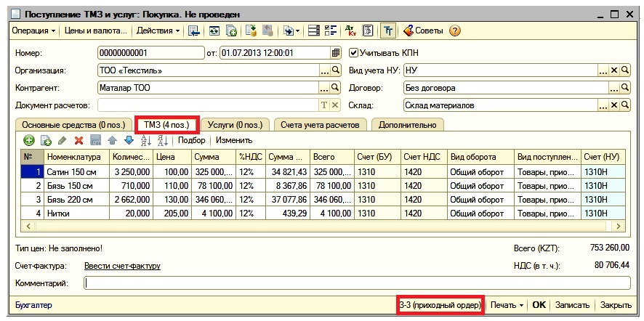644x321 pixels.
Task: Click the Ввести счет-фактуру link
Action: tap(122, 267)
